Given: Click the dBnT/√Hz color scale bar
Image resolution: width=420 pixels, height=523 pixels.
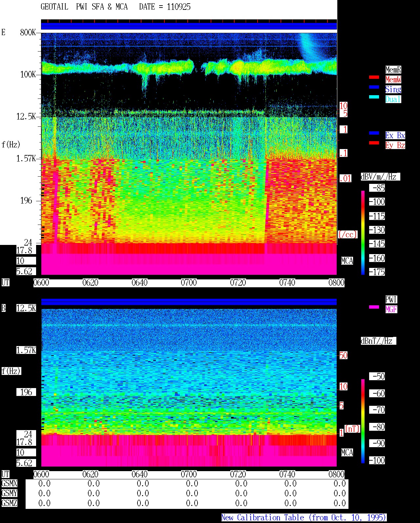Looking at the screenshot, I should (363, 421).
